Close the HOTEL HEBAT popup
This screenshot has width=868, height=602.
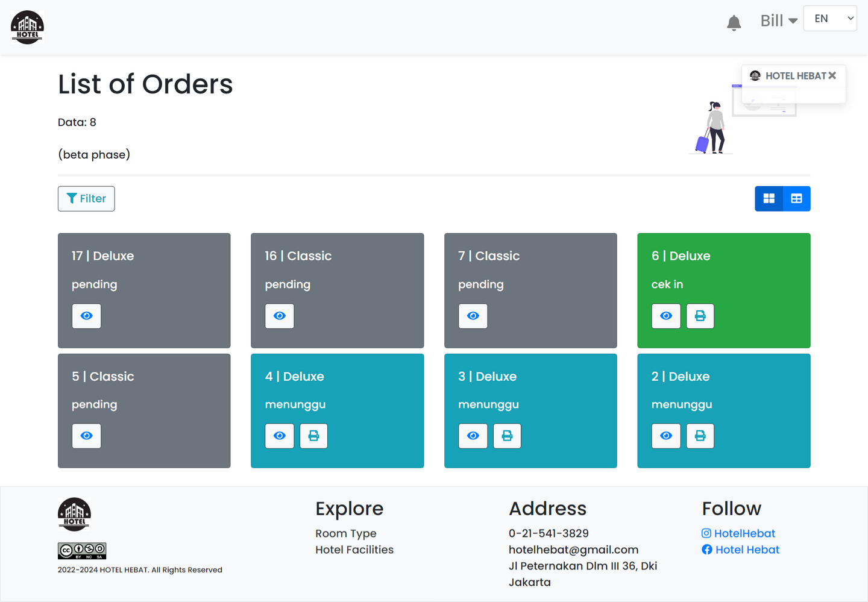(x=832, y=75)
